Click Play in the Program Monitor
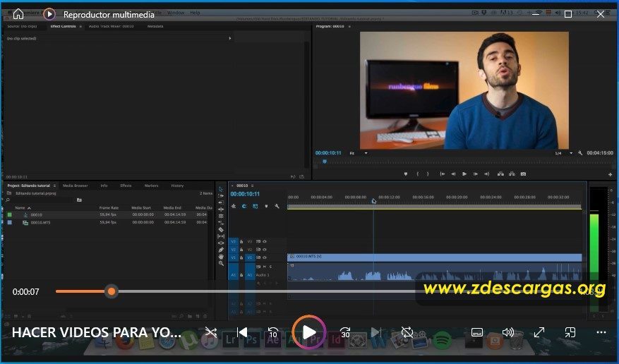This screenshot has width=619, height=364. [x=464, y=174]
